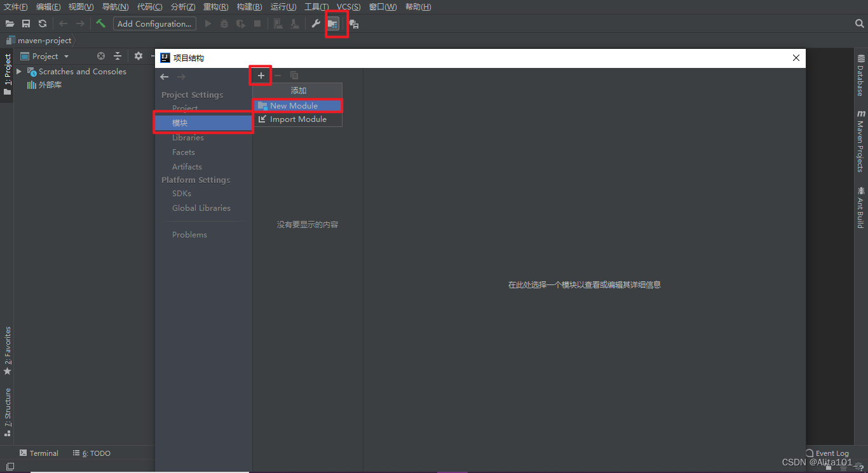Open the VCS(S) menu
868x473 pixels.
click(x=348, y=7)
